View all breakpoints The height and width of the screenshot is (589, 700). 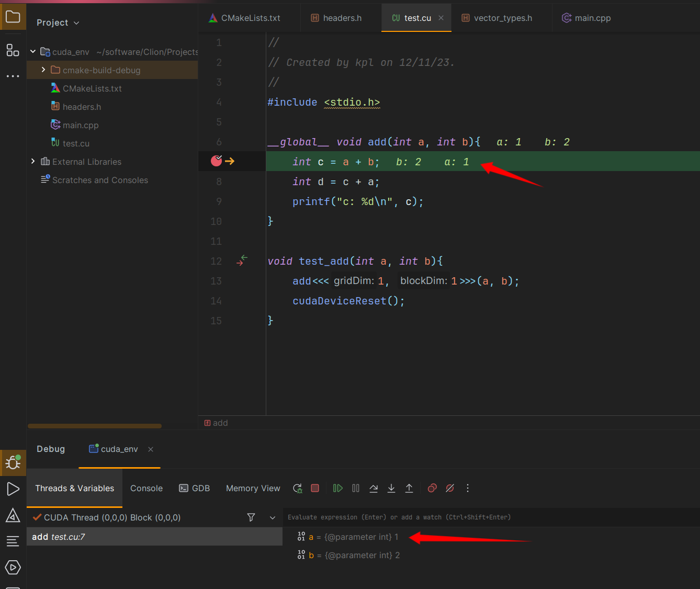(x=432, y=488)
